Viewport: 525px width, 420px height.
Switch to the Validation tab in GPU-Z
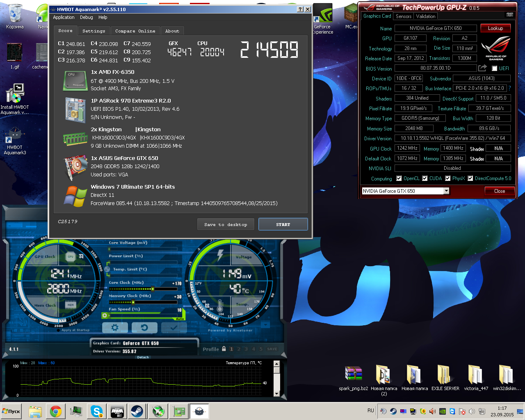pos(426,16)
